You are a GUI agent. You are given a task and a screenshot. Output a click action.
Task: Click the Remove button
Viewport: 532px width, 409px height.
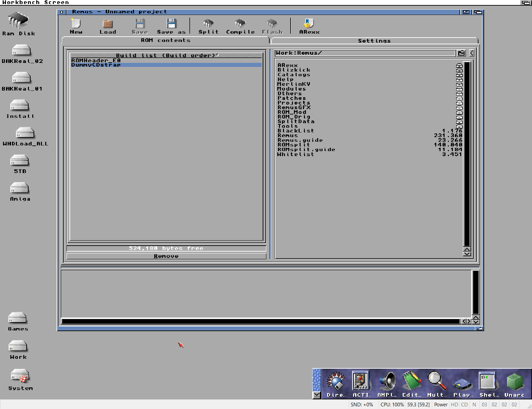166,256
